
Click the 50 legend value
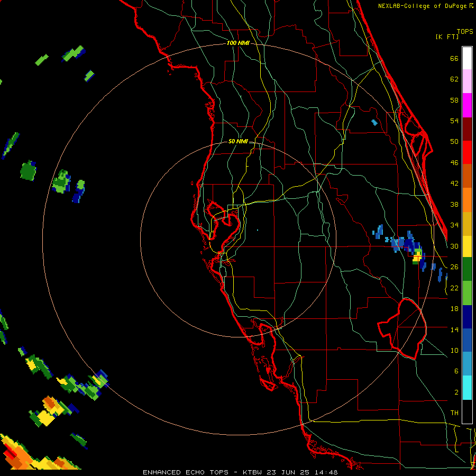pyautogui.click(x=454, y=142)
